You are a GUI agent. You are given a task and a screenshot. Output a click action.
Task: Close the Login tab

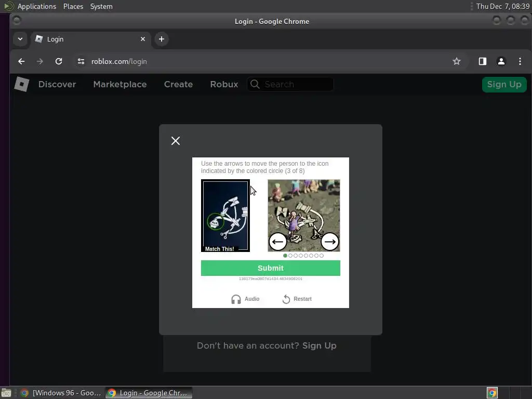click(143, 39)
